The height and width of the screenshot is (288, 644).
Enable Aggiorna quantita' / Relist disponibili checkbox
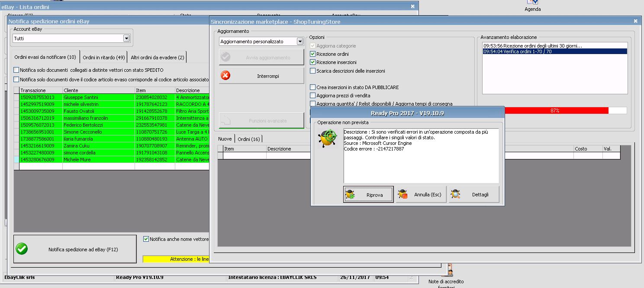click(x=313, y=104)
